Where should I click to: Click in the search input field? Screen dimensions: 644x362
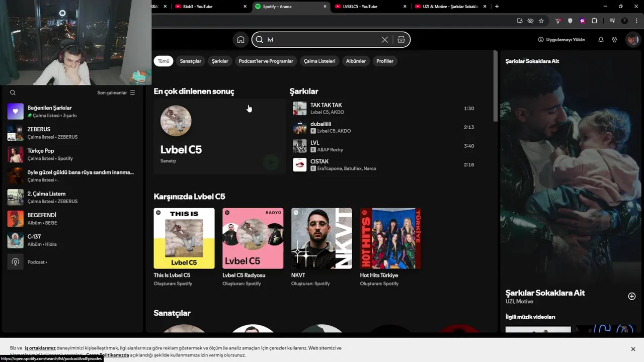[322, 40]
